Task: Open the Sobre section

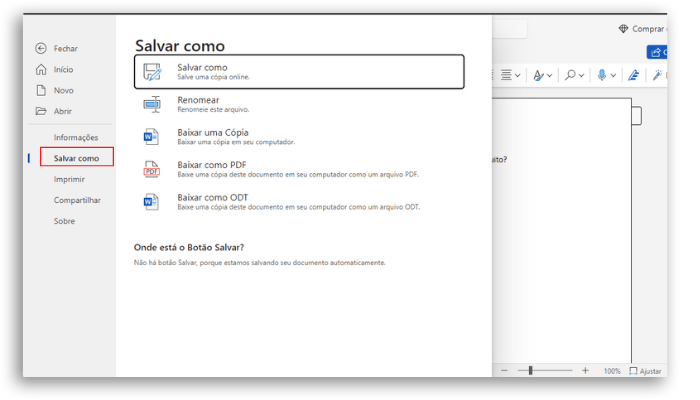Action: 64,221
